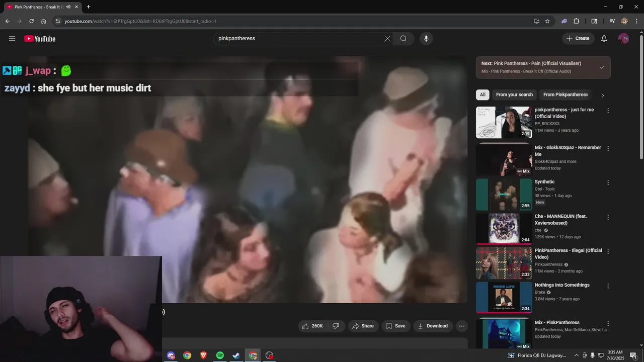This screenshot has width=644, height=362.
Task: Mute the tab's audio speaker icon
Action: tap(68, 7)
